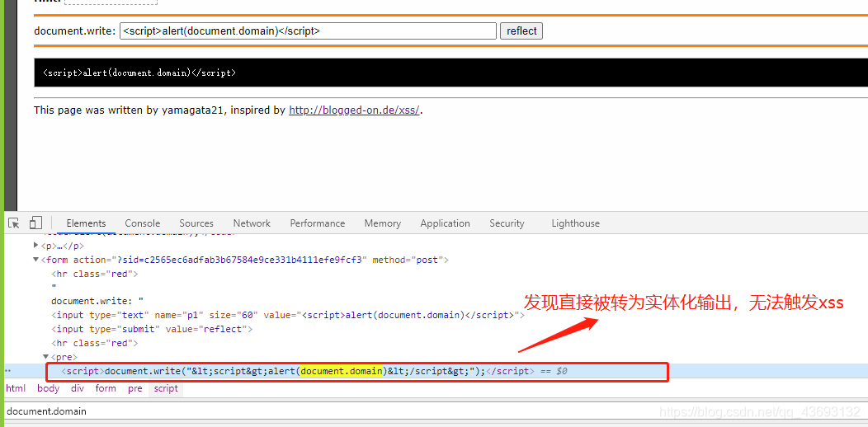Expand the collapsed p element node
Viewport: 868px width, 427px height.
[x=36, y=246]
